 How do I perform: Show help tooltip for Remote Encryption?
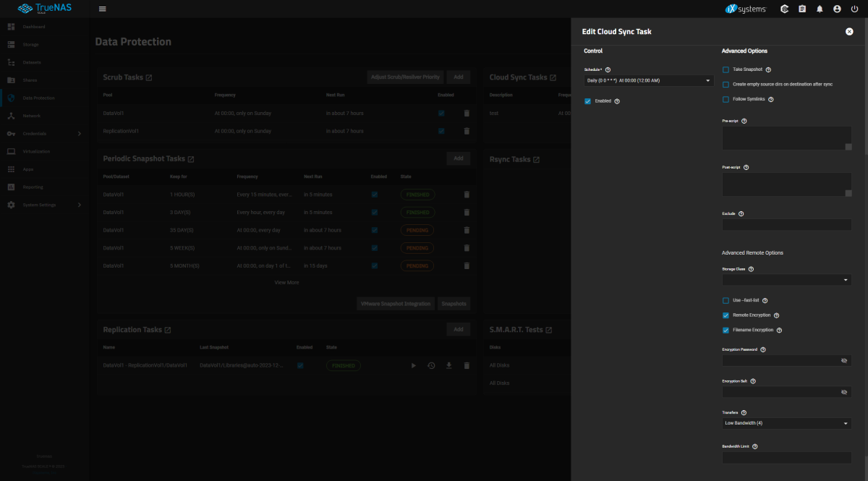click(x=776, y=315)
